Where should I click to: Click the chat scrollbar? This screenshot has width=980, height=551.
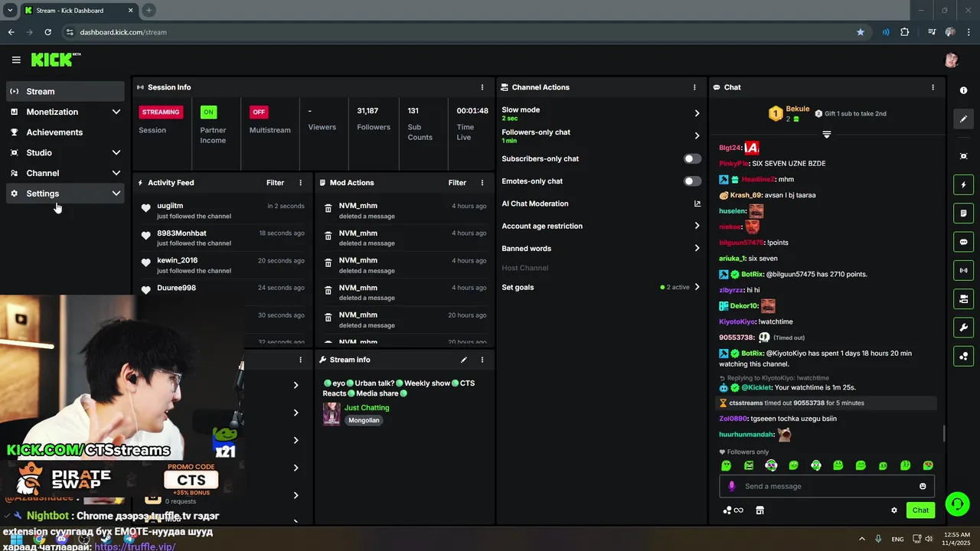(944, 433)
